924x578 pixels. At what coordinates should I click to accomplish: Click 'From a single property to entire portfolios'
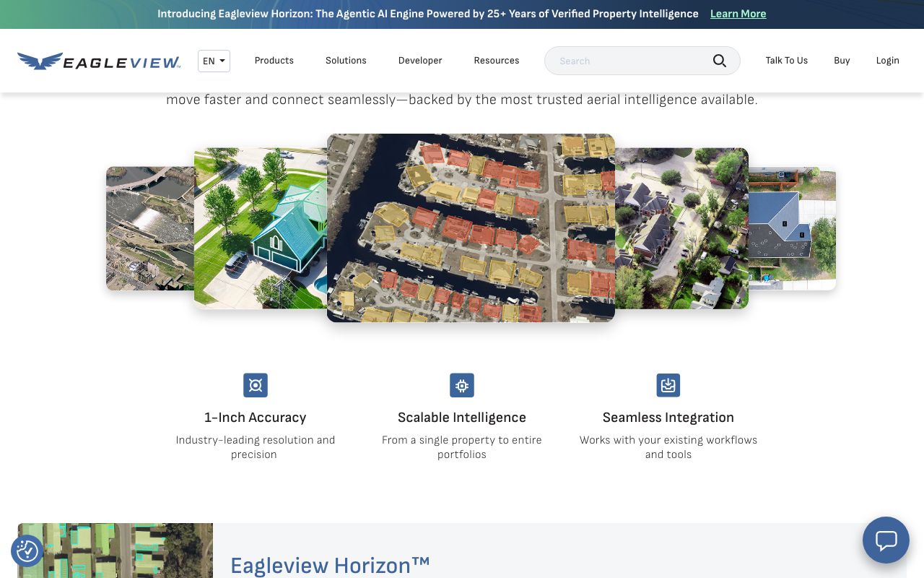point(462,447)
